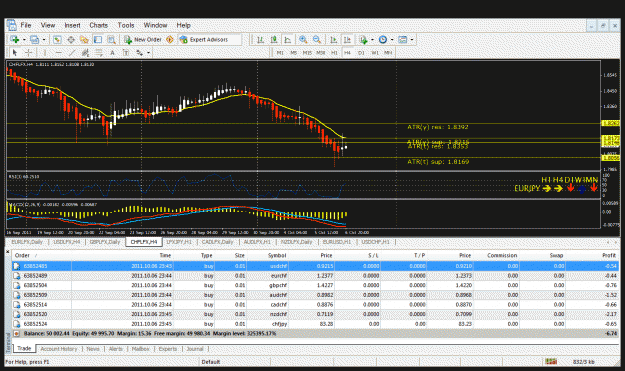
Task: Sort by the Profit column header
Action: (x=609, y=255)
